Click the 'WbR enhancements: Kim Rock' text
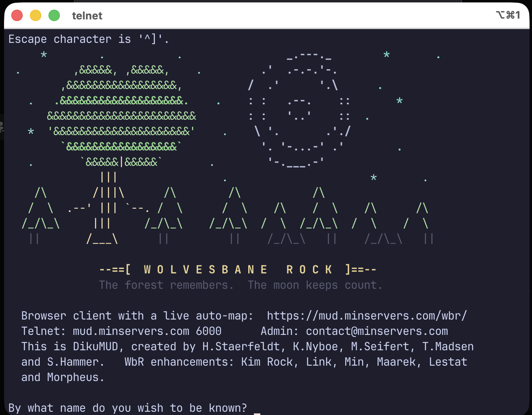 [209, 362]
